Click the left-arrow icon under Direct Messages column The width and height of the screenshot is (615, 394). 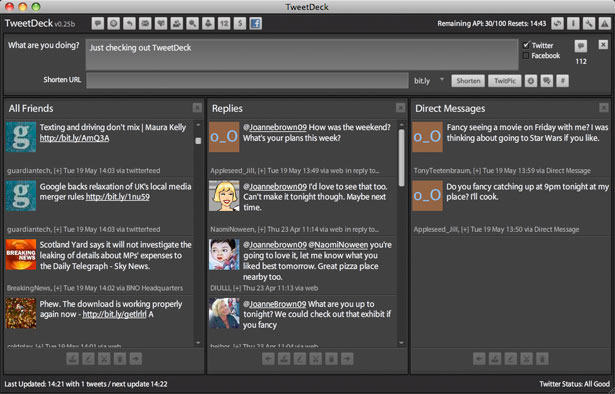click(479, 358)
